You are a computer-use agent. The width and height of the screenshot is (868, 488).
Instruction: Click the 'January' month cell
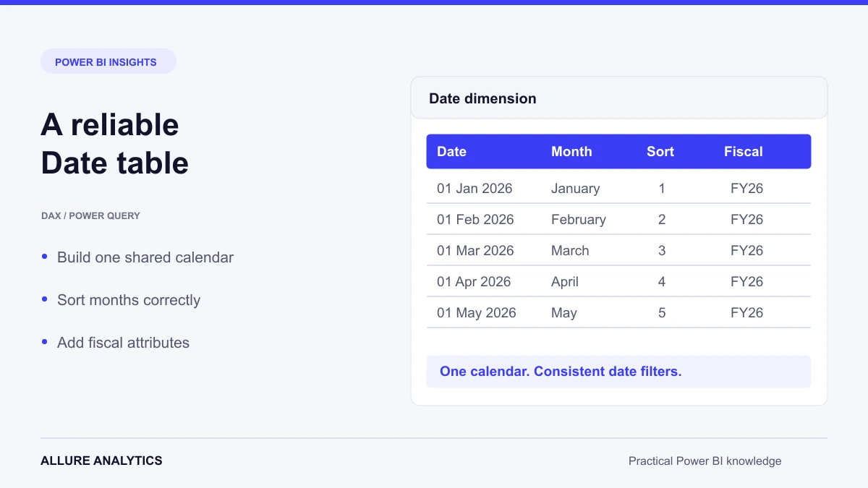pyautogui.click(x=575, y=188)
